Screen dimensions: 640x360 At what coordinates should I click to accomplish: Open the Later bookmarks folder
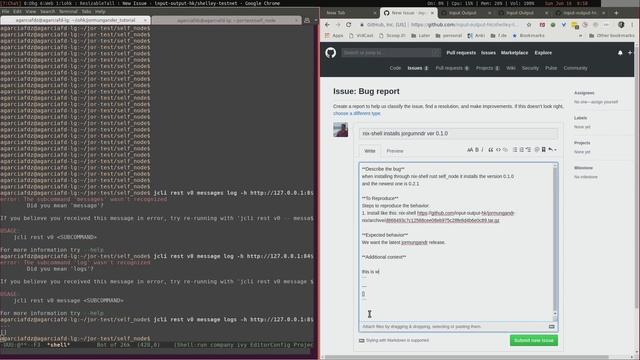420,36
